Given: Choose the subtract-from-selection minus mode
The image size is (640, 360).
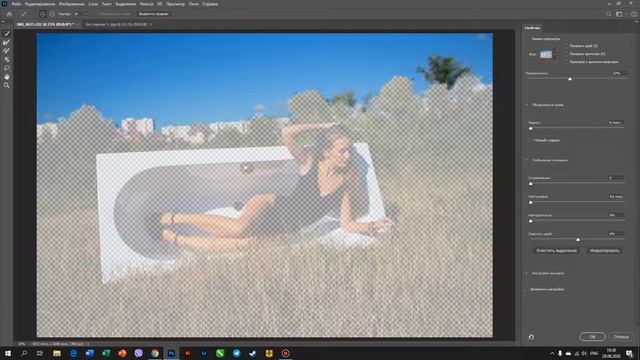Looking at the screenshot, I should pyautogui.click(x=52, y=14).
